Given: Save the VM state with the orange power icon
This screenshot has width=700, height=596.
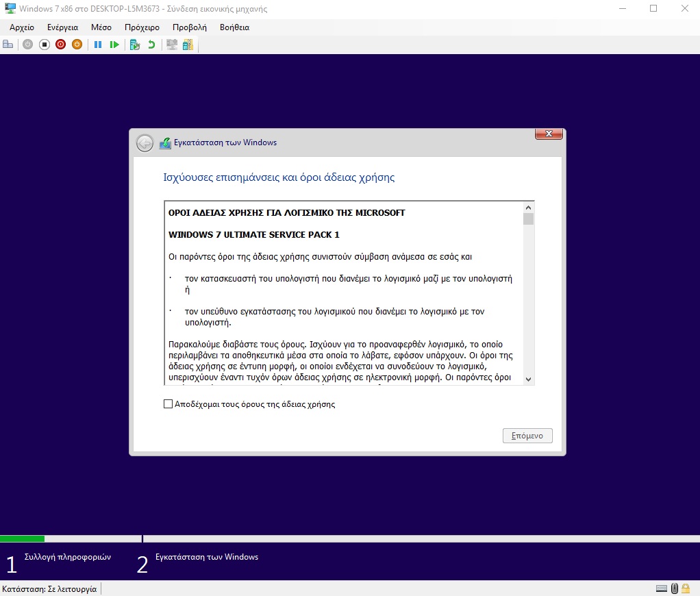Looking at the screenshot, I should 77,45.
